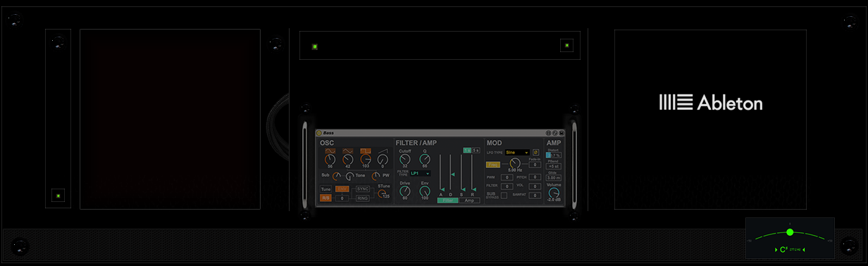Switch to the Amp envelope tab
Screen dimensions: 868x266
[469, 201]
